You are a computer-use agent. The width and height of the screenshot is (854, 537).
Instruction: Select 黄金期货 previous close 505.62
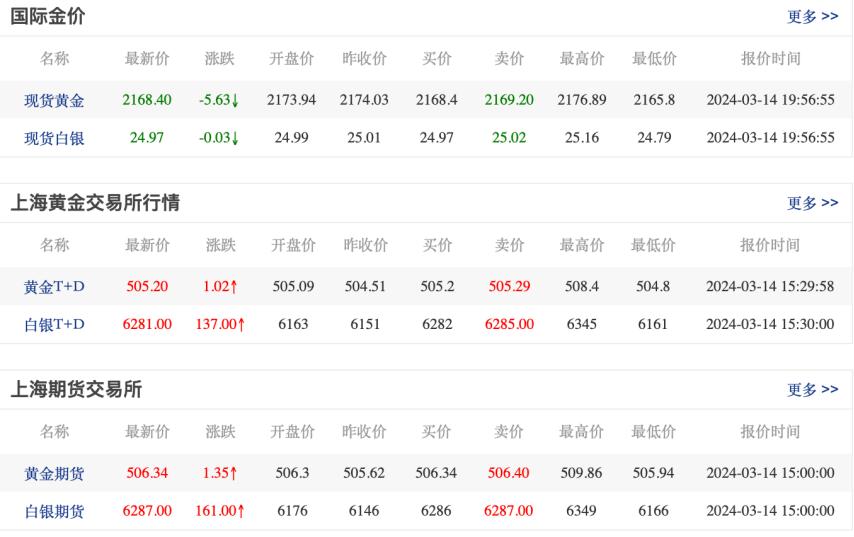coord(364,473)
